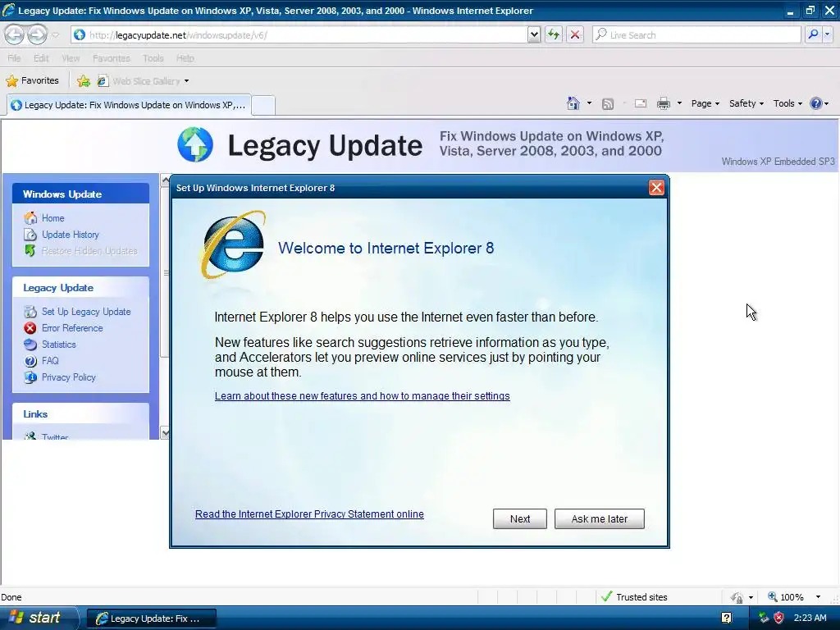The height and width of the screenshot is (630, 840).
Task: Open the recent pages dropdown arrow
Action: (x=55, y=35)
